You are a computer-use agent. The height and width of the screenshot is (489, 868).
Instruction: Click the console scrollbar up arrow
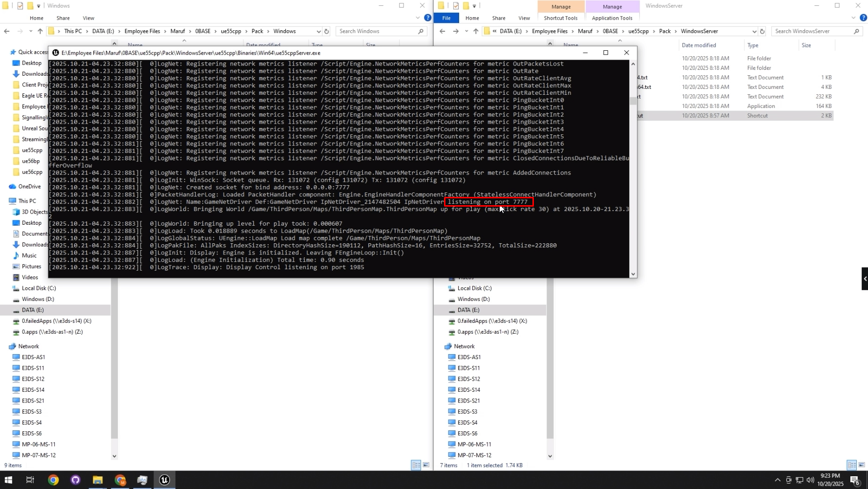(x=633, y=64)
